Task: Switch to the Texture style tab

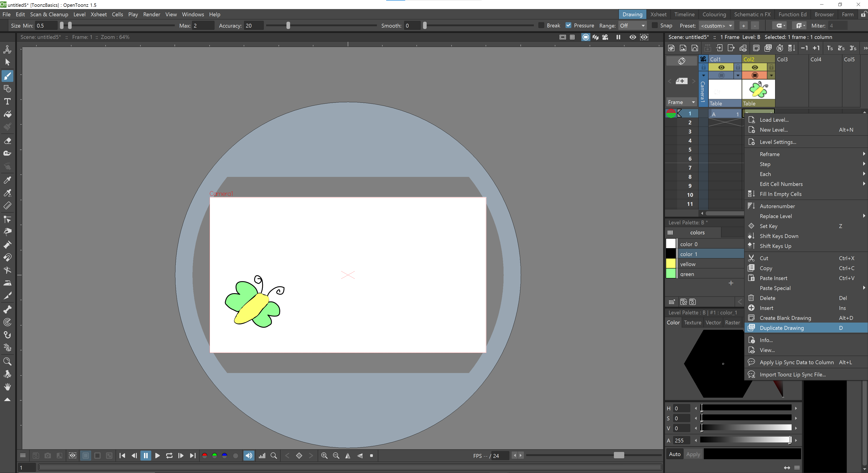Action: 693,323
